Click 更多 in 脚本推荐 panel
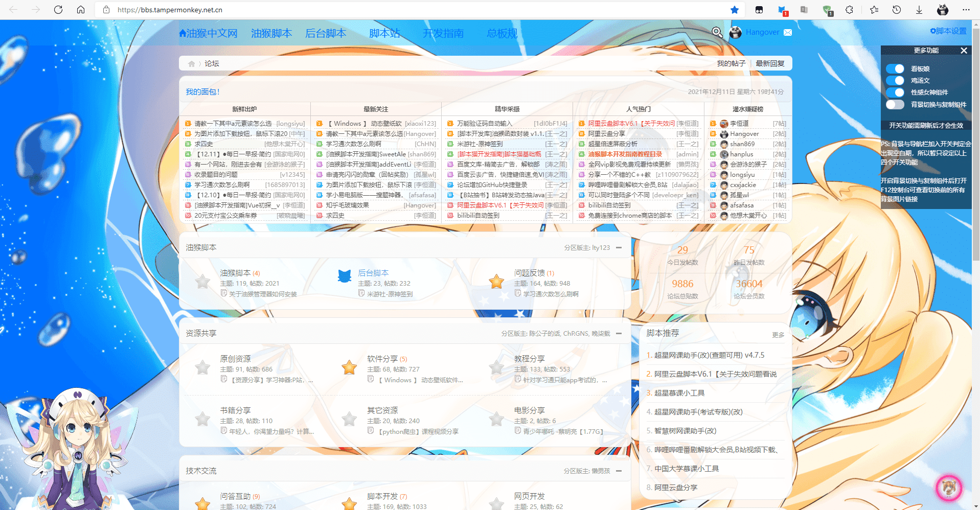Viewport: 980px width, 510px height. 778,335
